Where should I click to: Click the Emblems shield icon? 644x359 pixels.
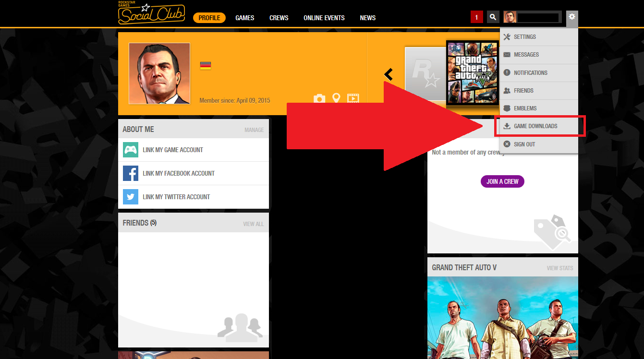click(x=507, y=108)
